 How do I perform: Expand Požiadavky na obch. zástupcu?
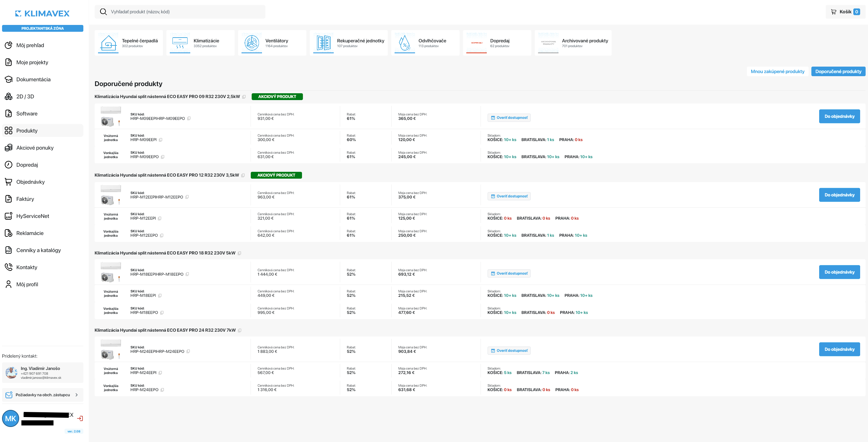point(43,395)
